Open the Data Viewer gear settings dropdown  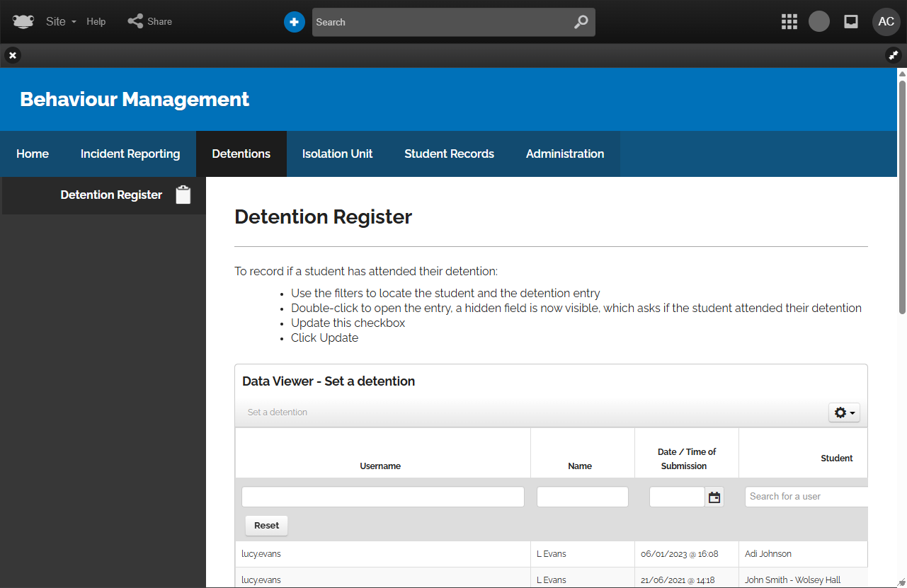click(x=844, y=413)
